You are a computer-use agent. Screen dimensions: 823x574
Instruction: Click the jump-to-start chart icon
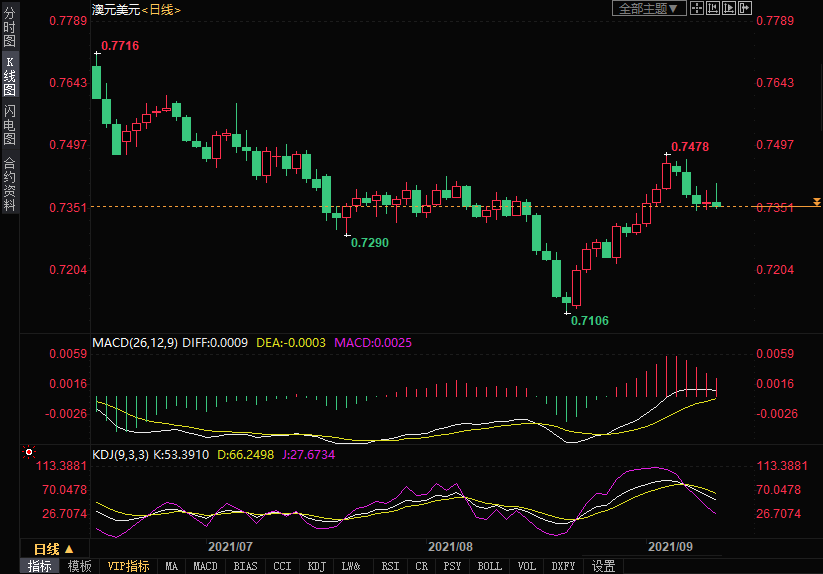[x=713, y=8]
